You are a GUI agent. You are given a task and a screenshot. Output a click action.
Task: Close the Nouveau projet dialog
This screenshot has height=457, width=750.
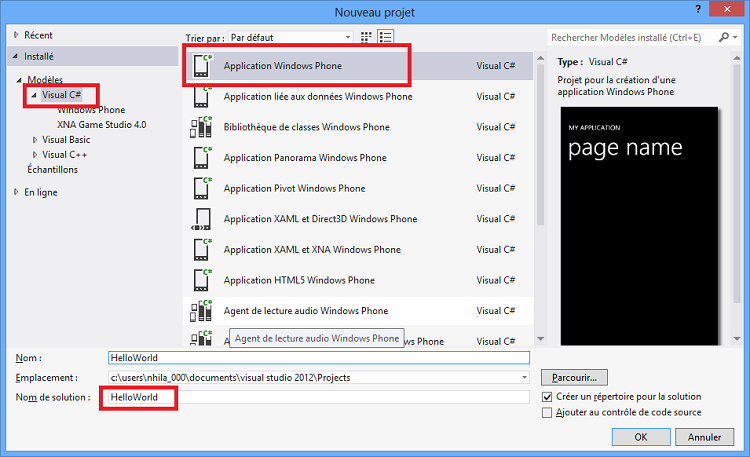[x=727, y=9]
